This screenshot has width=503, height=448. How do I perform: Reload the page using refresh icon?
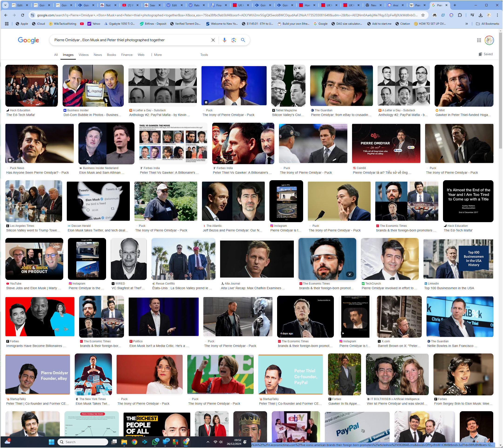point(23,15)
